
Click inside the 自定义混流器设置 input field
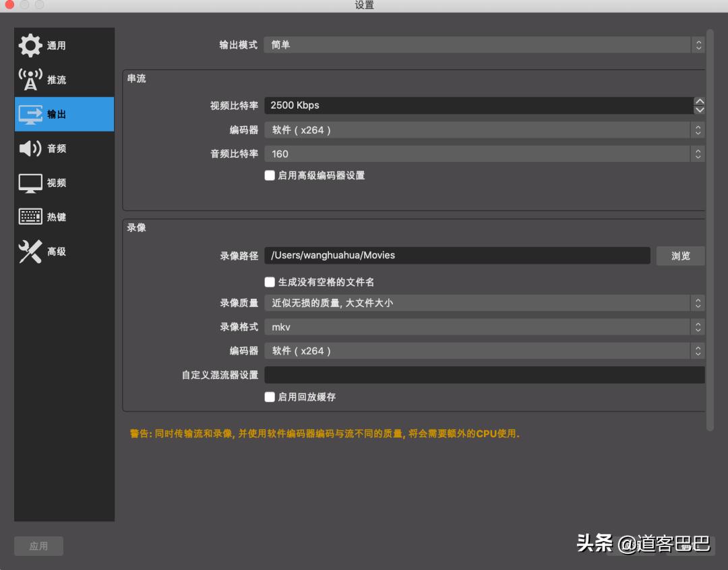tap(485, 374)
